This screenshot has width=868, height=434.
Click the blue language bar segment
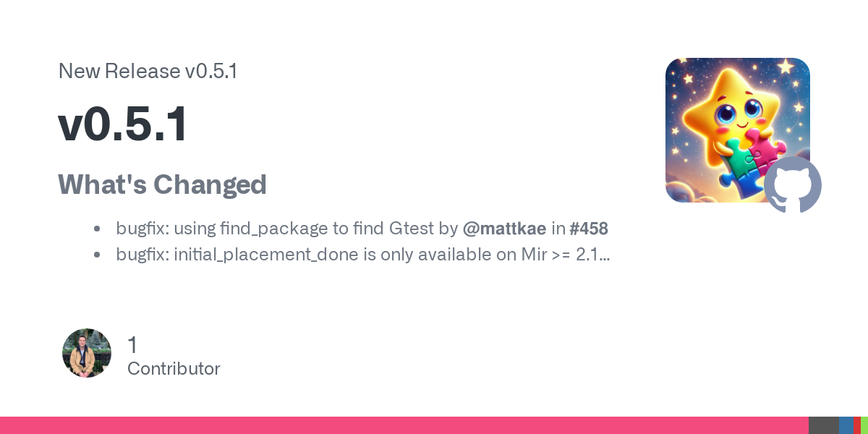[846, 425]
